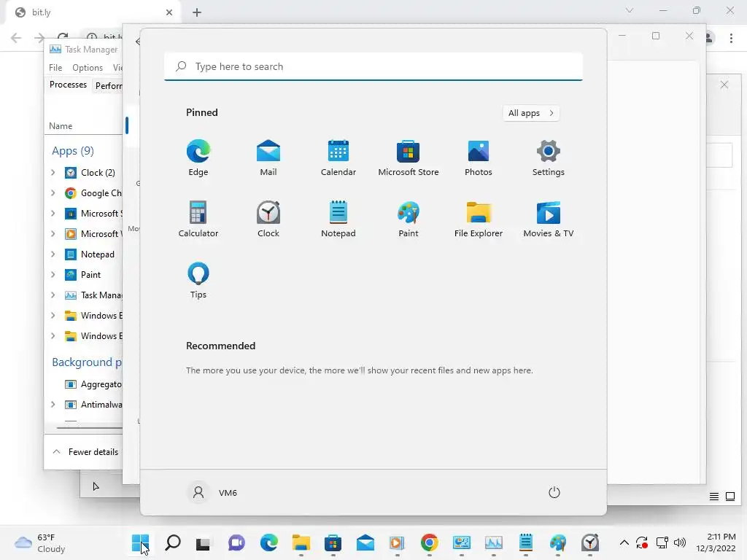Open Settings from the Start menu
747x560 pixels.
549,158
